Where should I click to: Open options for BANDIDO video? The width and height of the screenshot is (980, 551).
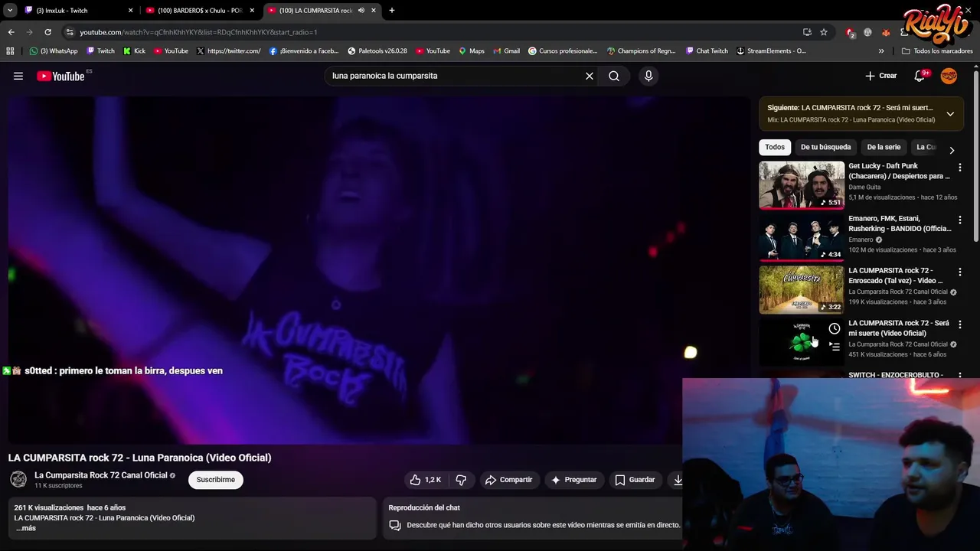coord(959,220)
